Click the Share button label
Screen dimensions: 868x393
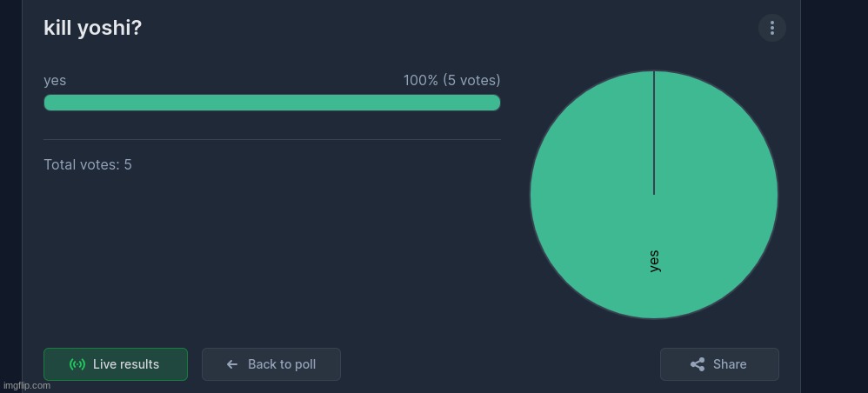[x=730, y=364]
